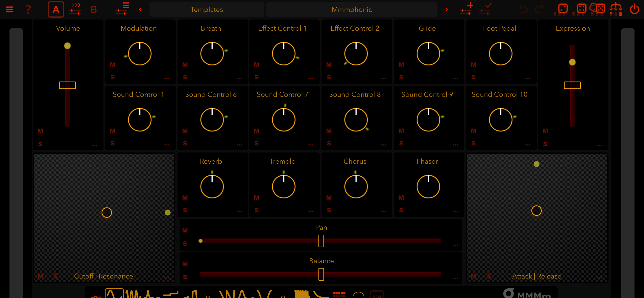The height and width of the screenshot is (298, 644).
Task: Toggle S on the Attack | Release pad
Action: [x=489, y=276]
